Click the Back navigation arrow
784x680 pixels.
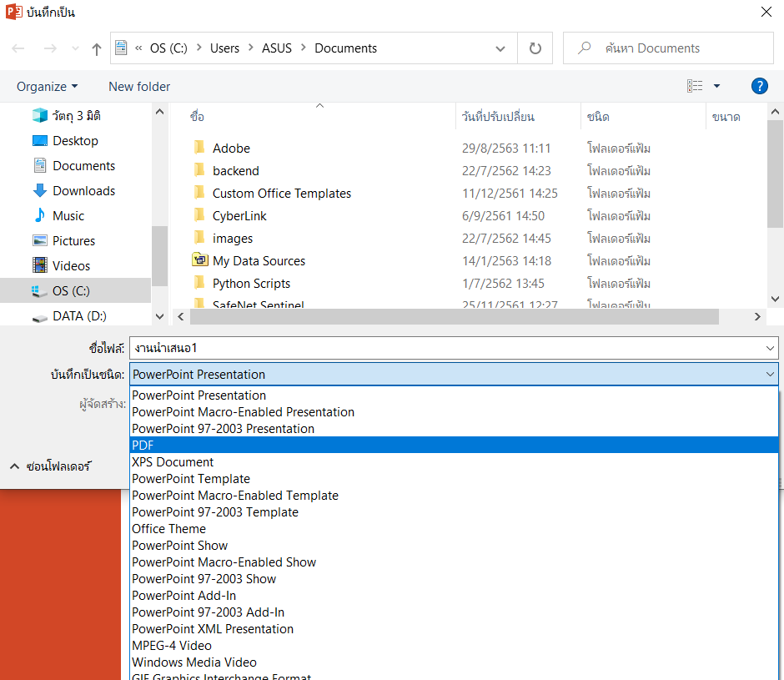18,48
